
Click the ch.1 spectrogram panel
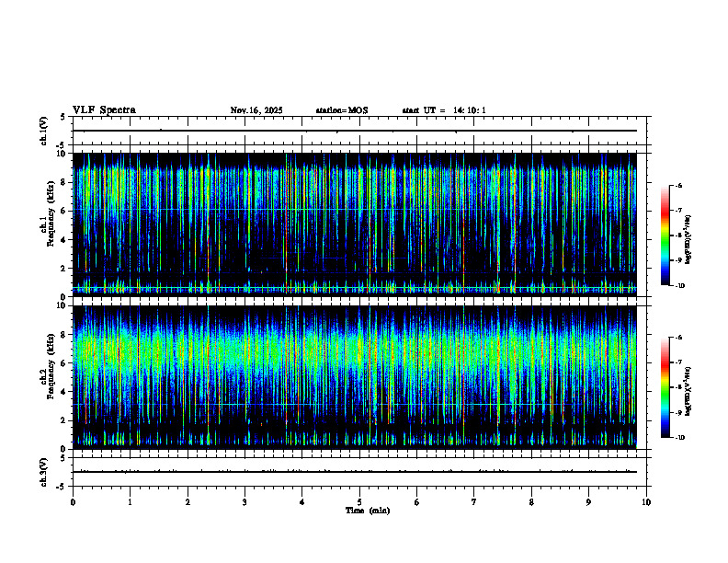point(355,224)
